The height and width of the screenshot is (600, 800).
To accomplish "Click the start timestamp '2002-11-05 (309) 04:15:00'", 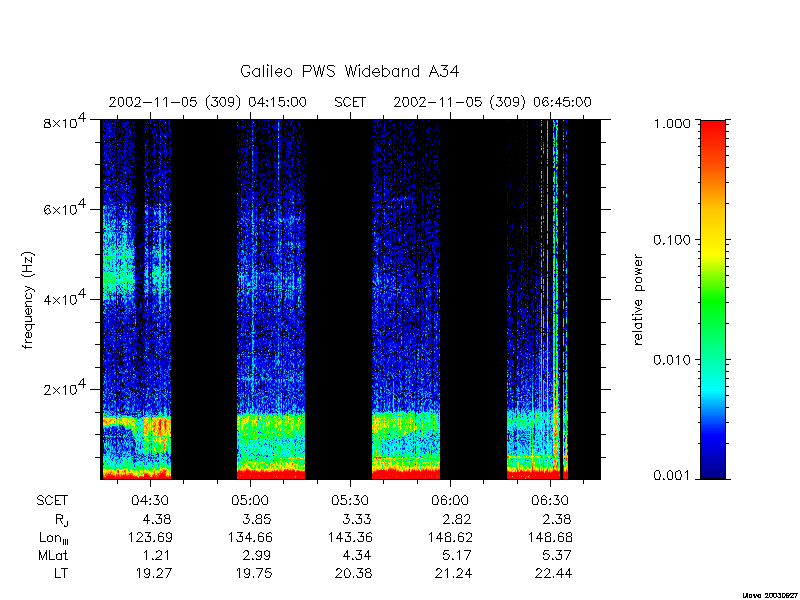I will (208, 103).
